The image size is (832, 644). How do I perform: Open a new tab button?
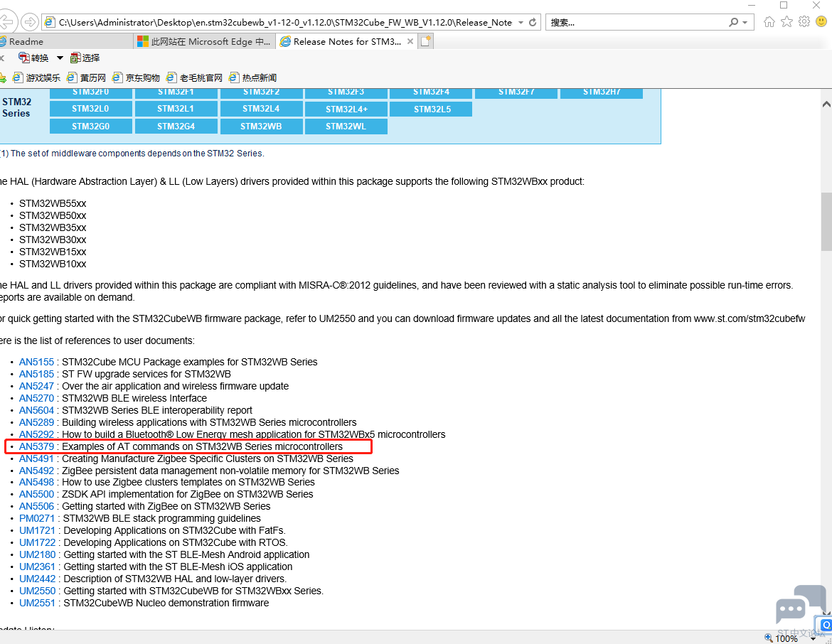tap(426, 41)
